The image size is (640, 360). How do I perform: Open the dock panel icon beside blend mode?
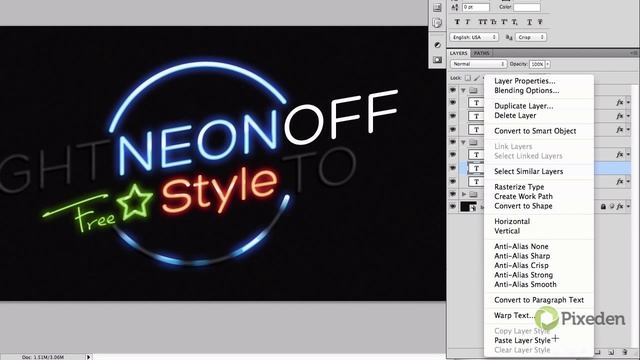[x=437, y=60]
